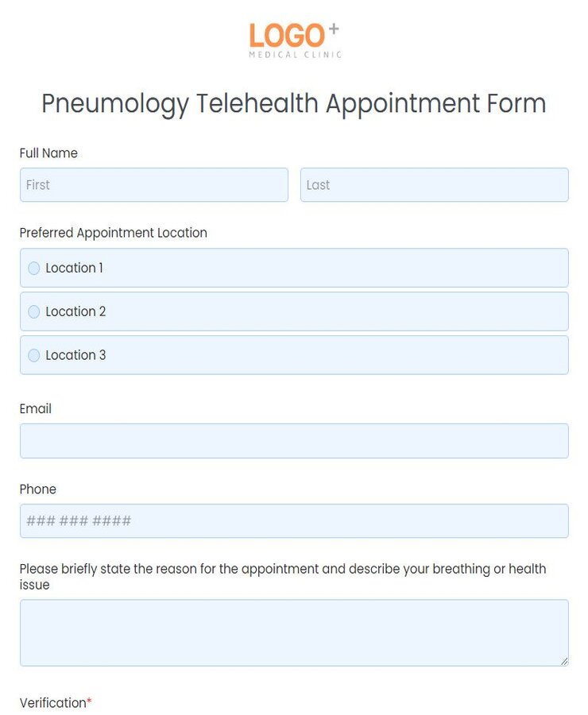Click the red asterisk next to Verification

pyautogui.click(x=87, y=701)
